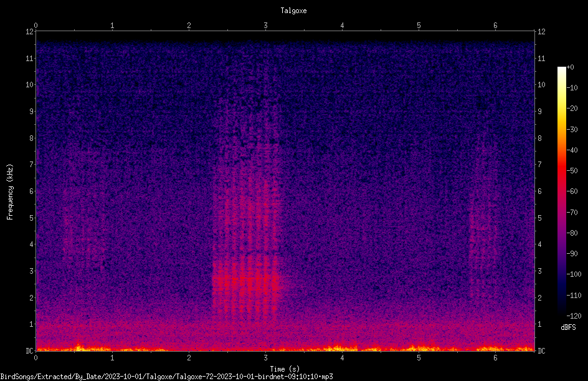Click the file path text at bottom
The width and height of the screenshot is (588, 381).
point(166,377)
